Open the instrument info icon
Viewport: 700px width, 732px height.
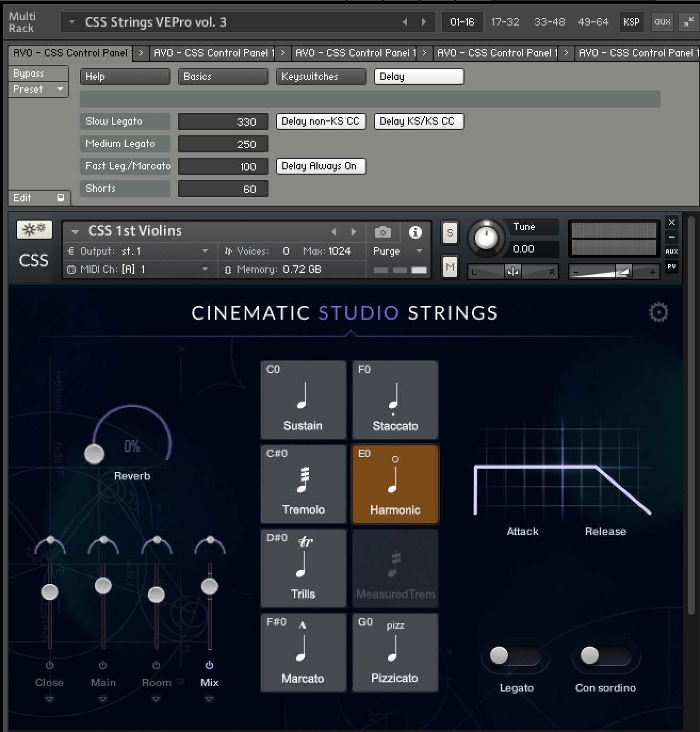(415, 232)
